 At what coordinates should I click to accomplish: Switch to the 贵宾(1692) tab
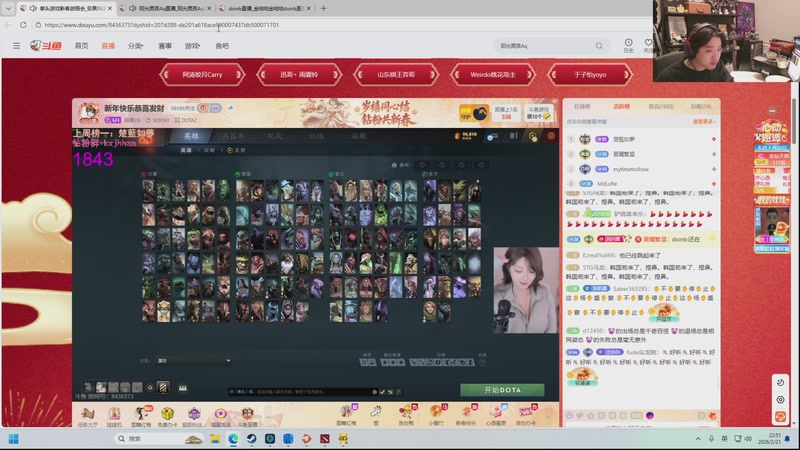click(x=661, y=107)
